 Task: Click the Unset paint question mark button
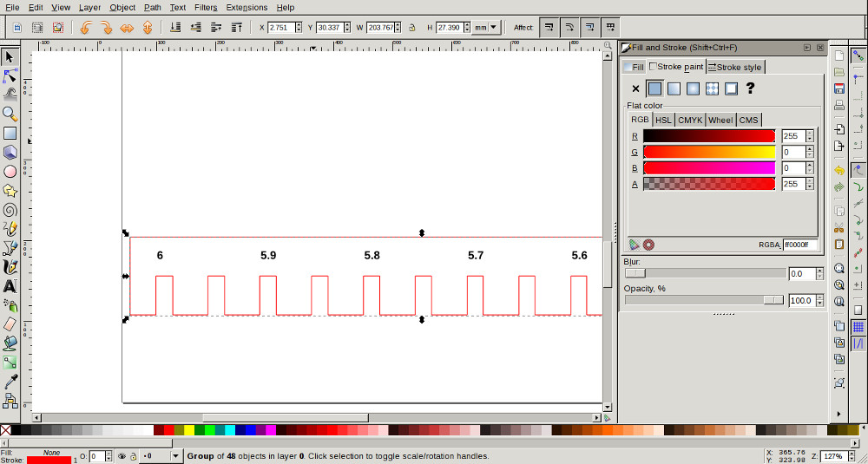coord(750,88)
